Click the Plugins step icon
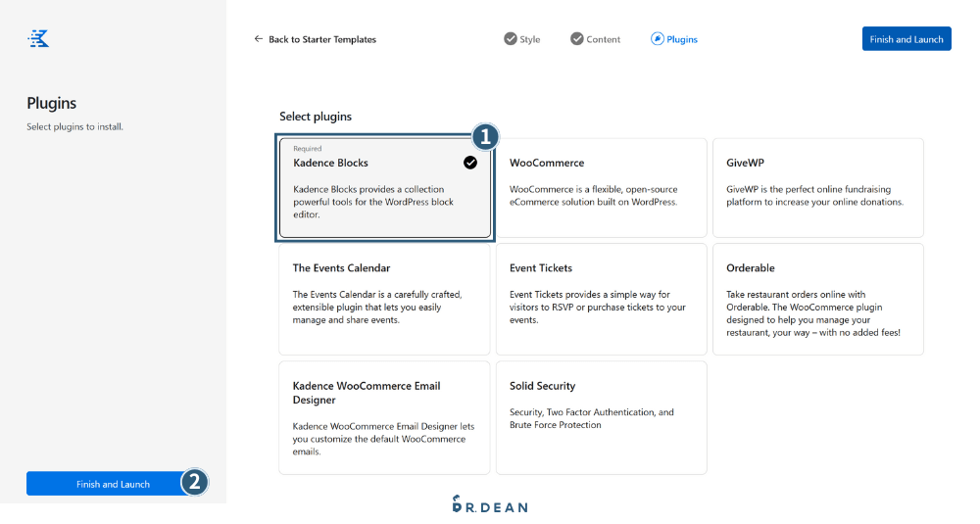Screen dimensions: 980x524 657,39
